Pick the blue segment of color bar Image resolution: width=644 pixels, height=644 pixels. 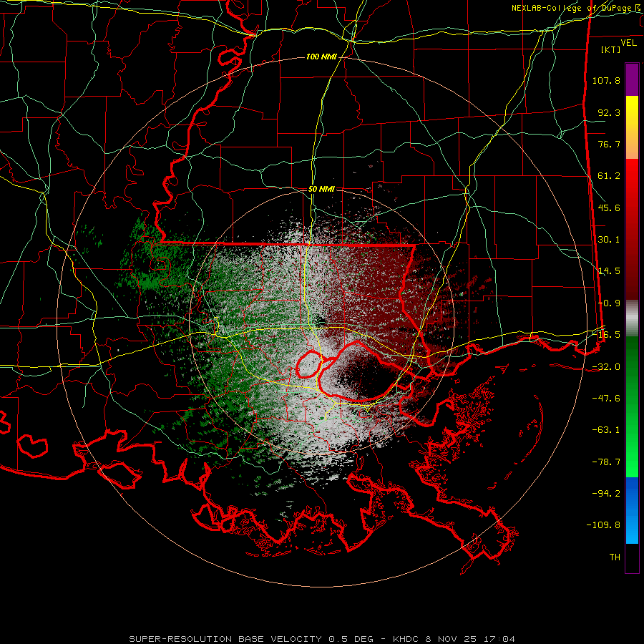tap(632, 510)
